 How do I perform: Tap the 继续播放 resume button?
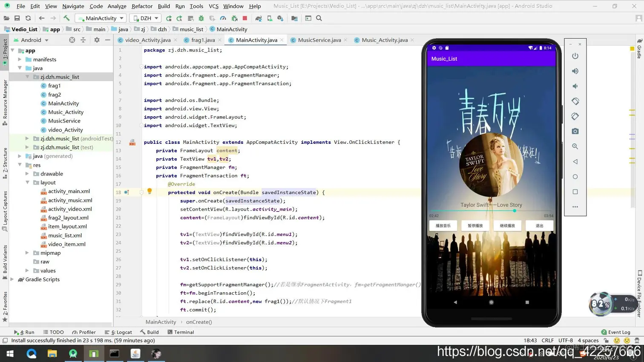(507, 226)
